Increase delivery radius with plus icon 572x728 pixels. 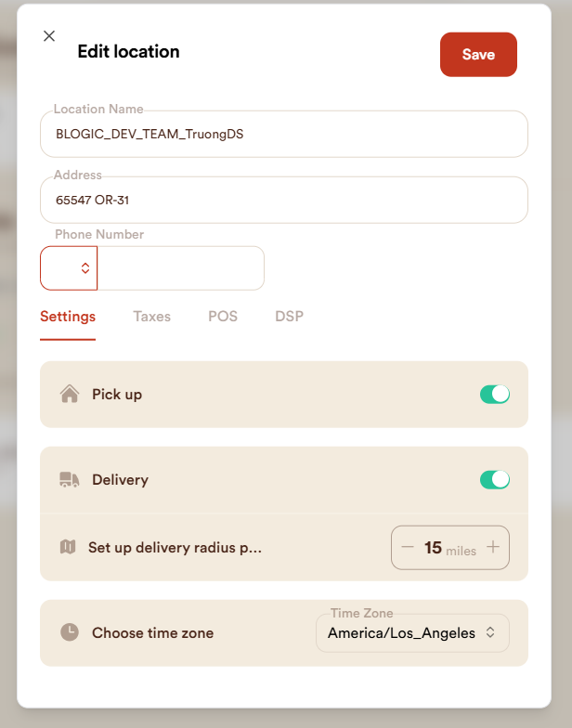click(x=493, y=547)
